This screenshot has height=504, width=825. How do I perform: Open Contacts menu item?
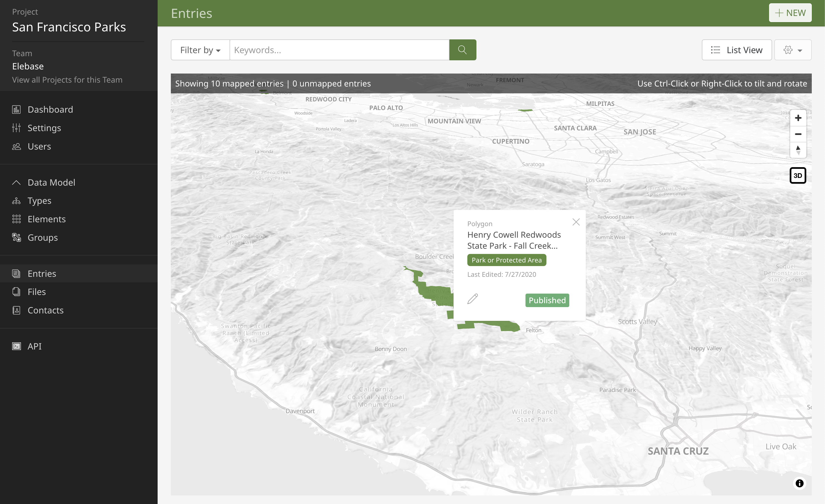(45, 310)
